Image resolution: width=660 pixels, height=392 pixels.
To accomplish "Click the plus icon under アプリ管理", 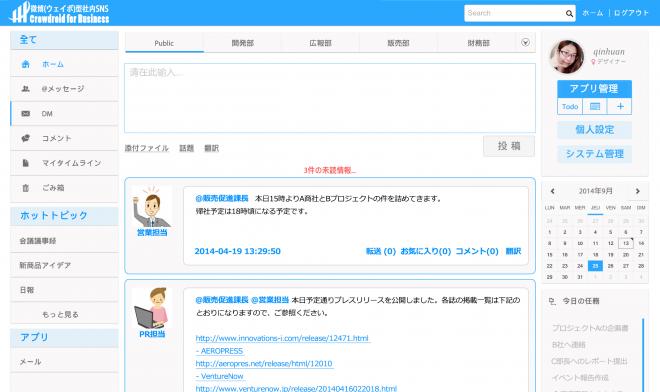I will pos(620,107).
